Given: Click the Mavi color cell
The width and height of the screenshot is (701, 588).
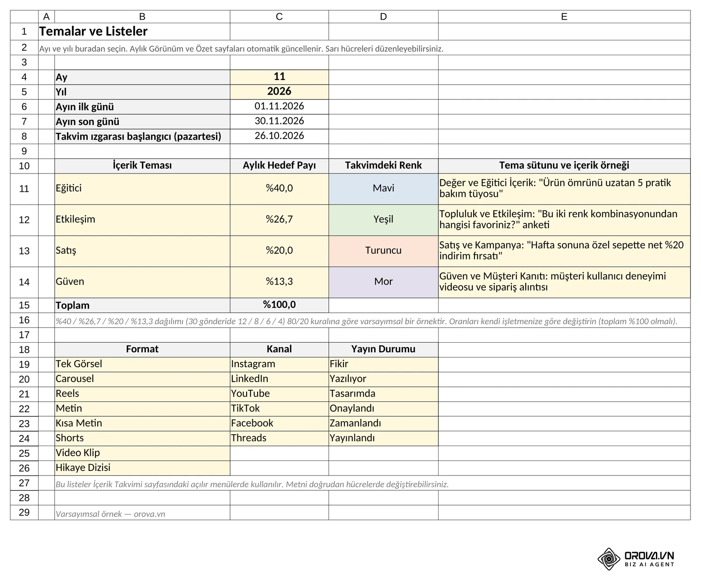Looking at the screenshot, I should click(x=383, y=189).
